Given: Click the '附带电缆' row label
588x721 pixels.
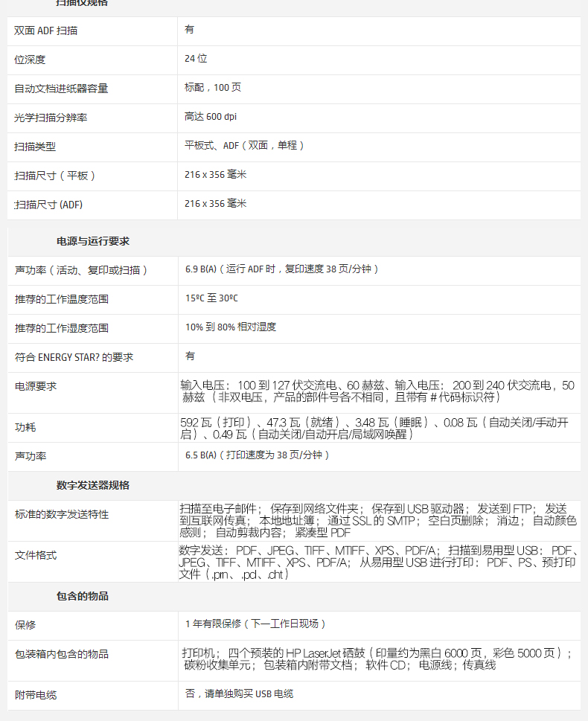Looking at the screenshot, I should tap(36, 695).
